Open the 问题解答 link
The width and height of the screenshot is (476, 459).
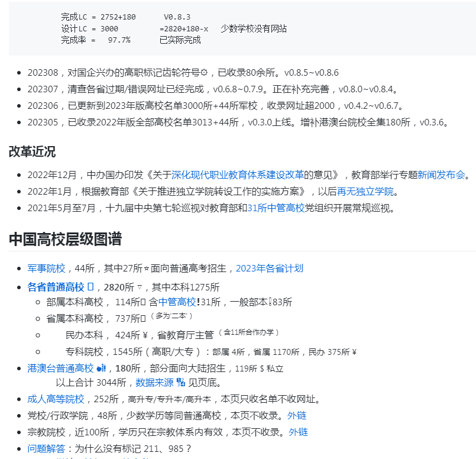point(46,448)
